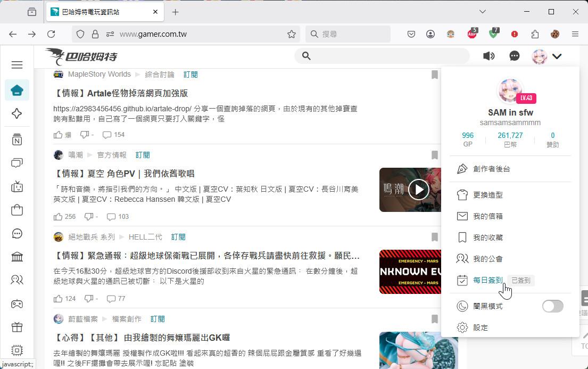
Task: Open the gift box icon in sidebar
Action: pyautogui.click(x=17, y=327)
